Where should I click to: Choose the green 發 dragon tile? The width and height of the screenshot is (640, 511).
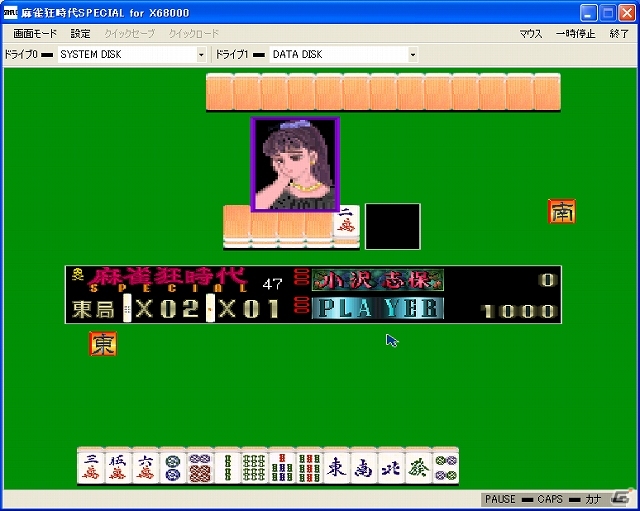[x=419, y=466]
